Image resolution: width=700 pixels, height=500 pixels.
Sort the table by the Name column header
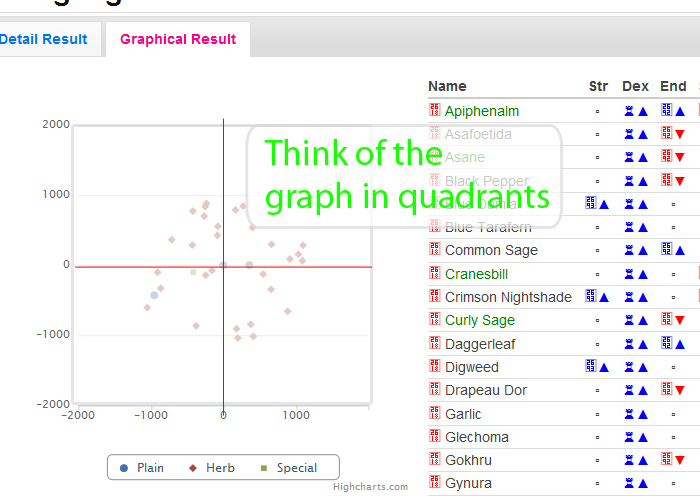tap(447, 86)
